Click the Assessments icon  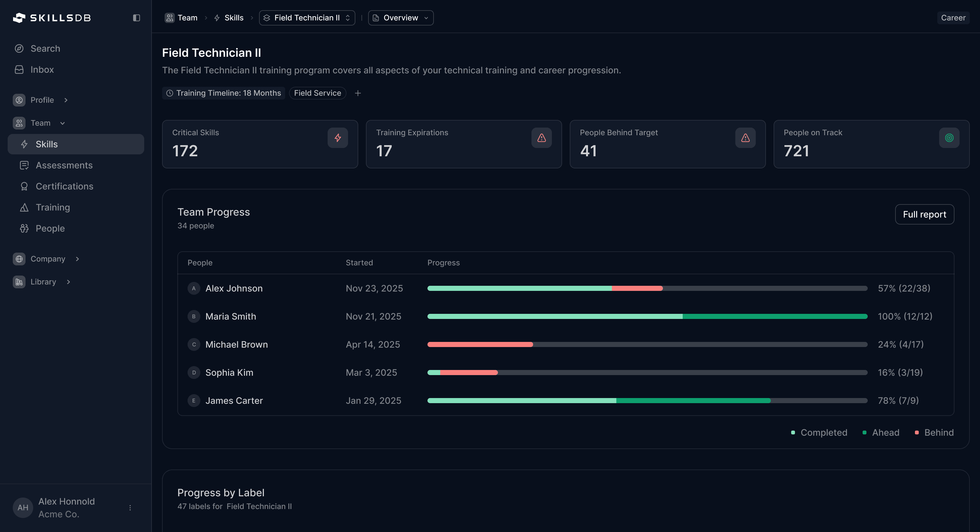24,165
